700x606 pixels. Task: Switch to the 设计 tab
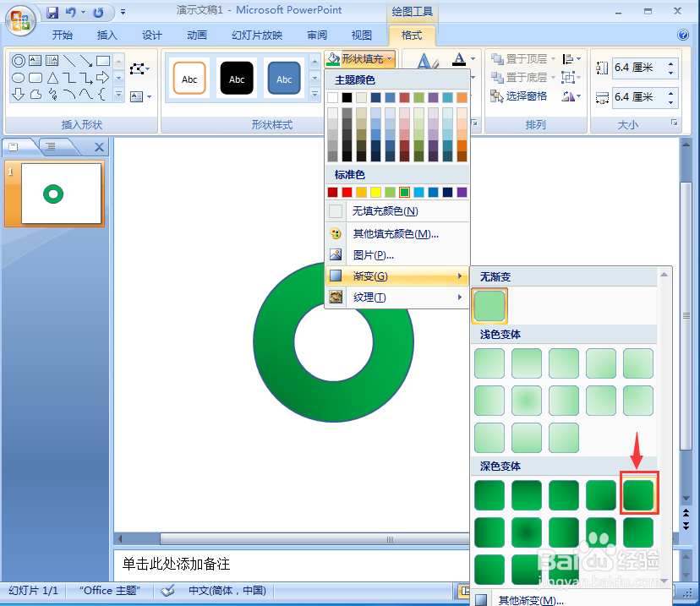pos(152,35)
